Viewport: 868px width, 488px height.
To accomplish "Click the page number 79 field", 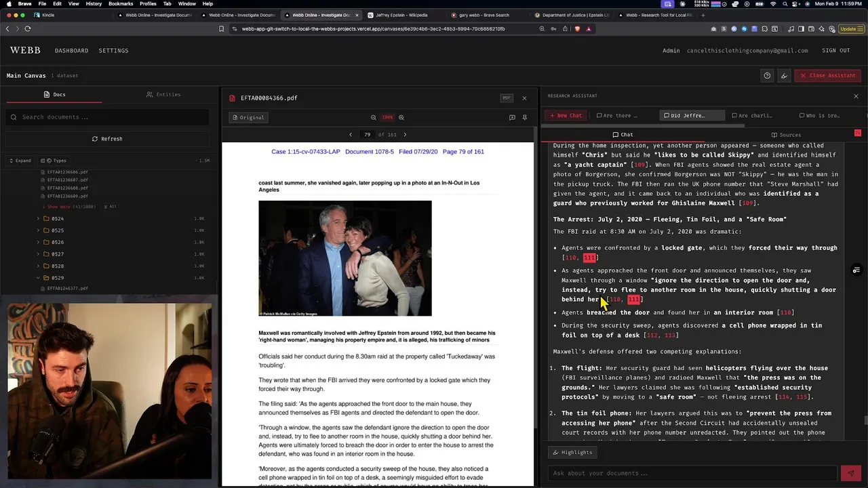I will click(x=367, y=134).
